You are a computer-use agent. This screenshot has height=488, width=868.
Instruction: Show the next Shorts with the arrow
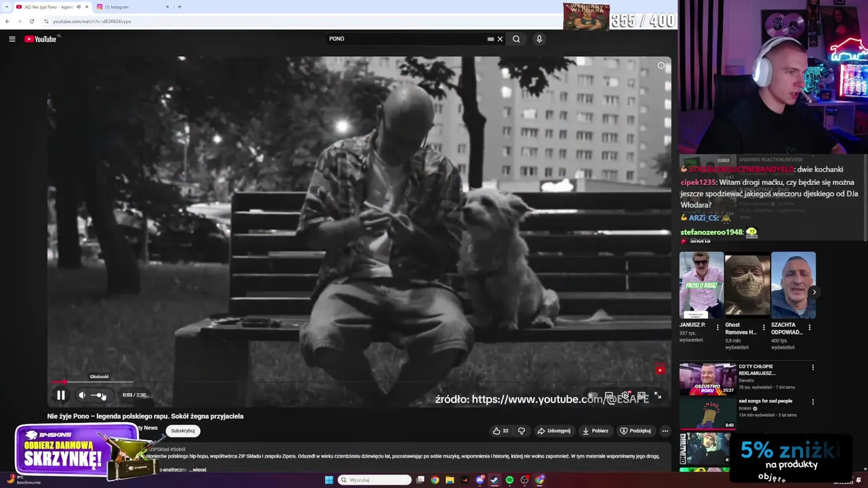click(x=814, y=292)
